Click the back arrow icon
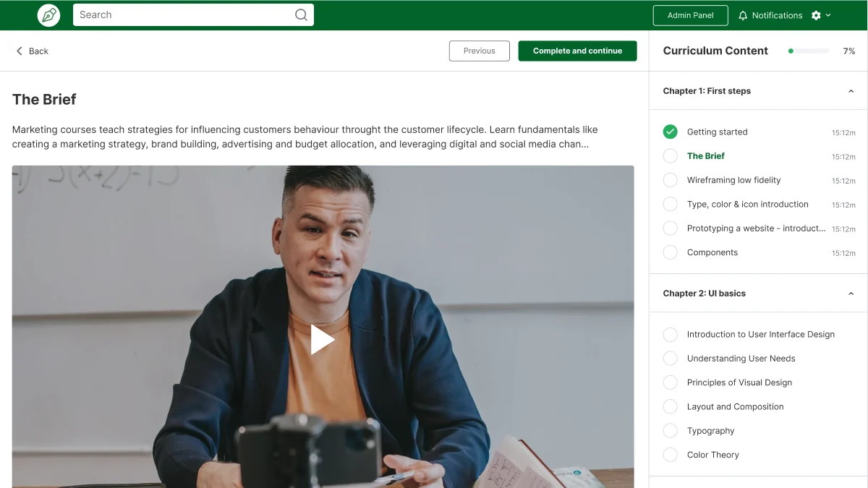The image size is (868, 488). (20, 51)
